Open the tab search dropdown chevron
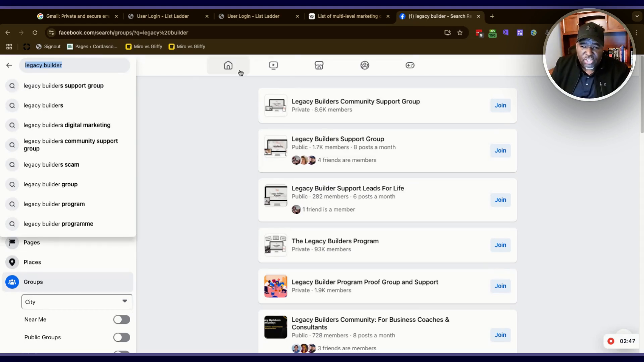 click(x=637, y=16)
